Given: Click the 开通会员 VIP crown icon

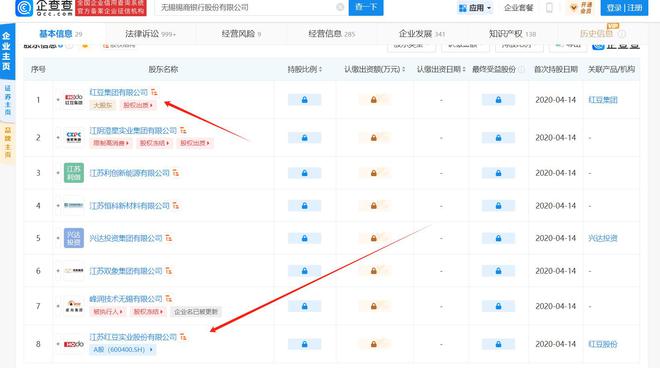Looking at the screenshot, I should [x=581, y=8].
